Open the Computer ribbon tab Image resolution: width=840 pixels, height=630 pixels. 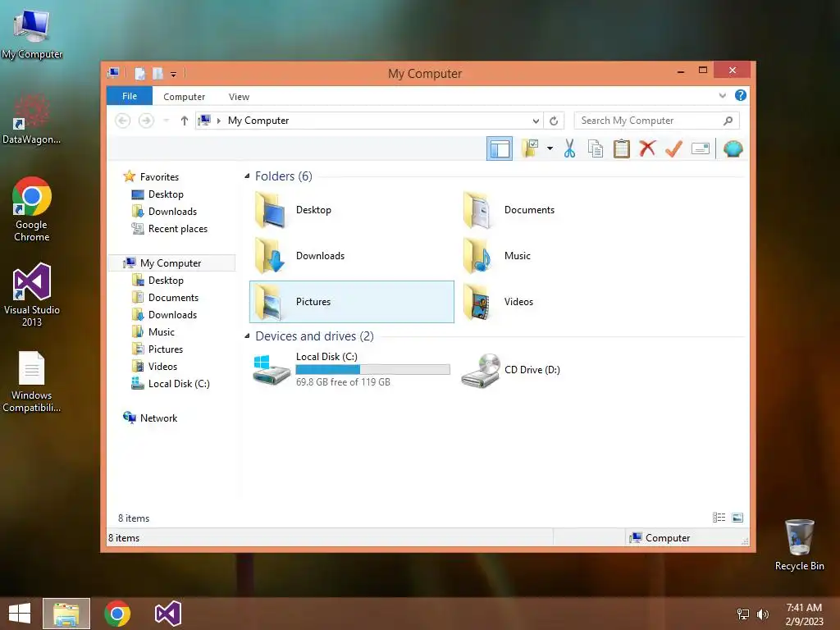click(x=184, y=97)
